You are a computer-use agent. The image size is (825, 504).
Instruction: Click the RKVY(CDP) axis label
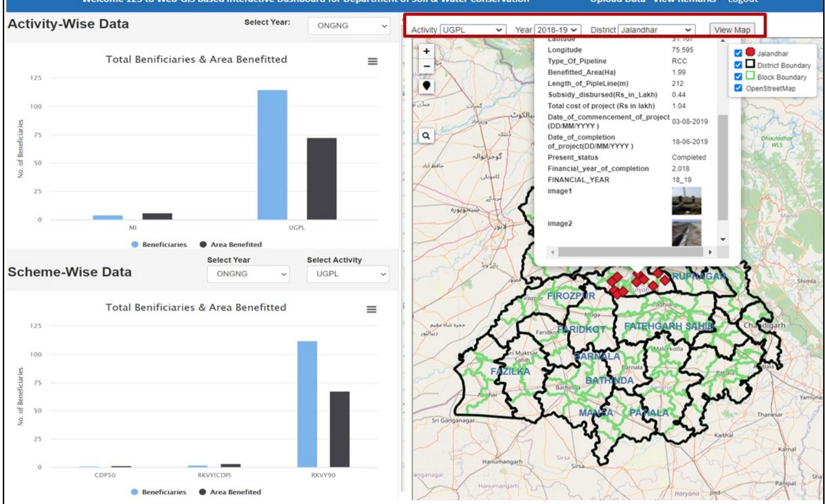[214, 475]
